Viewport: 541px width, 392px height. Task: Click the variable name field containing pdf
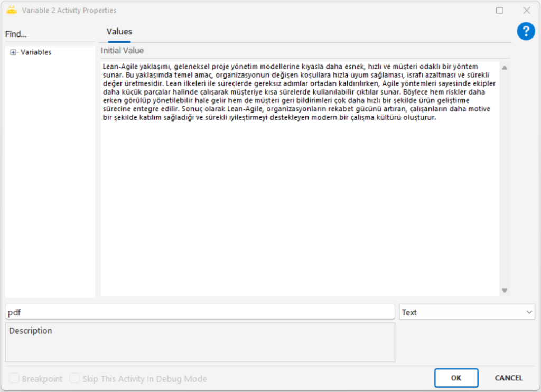(x=200, y=312)
